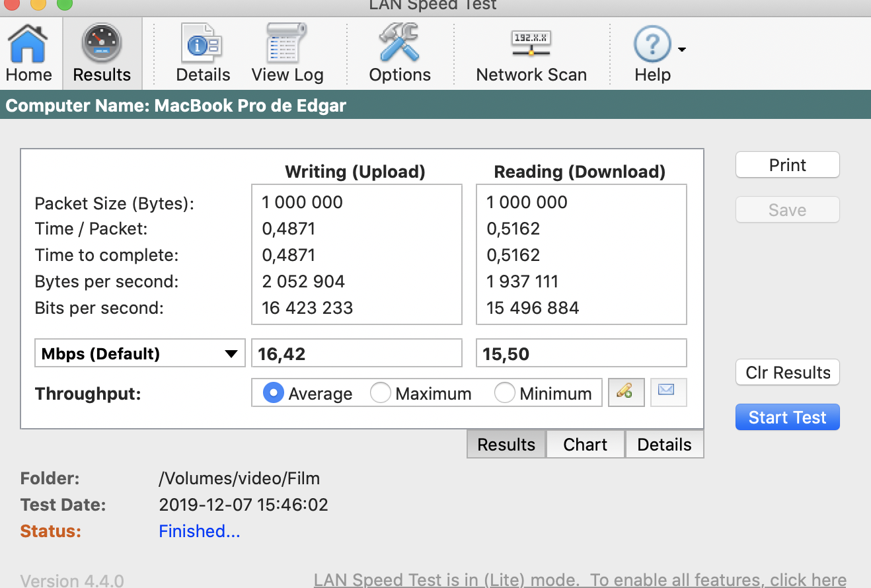
Task: Click the Throughput label
Action: click(x=89, y=394)
